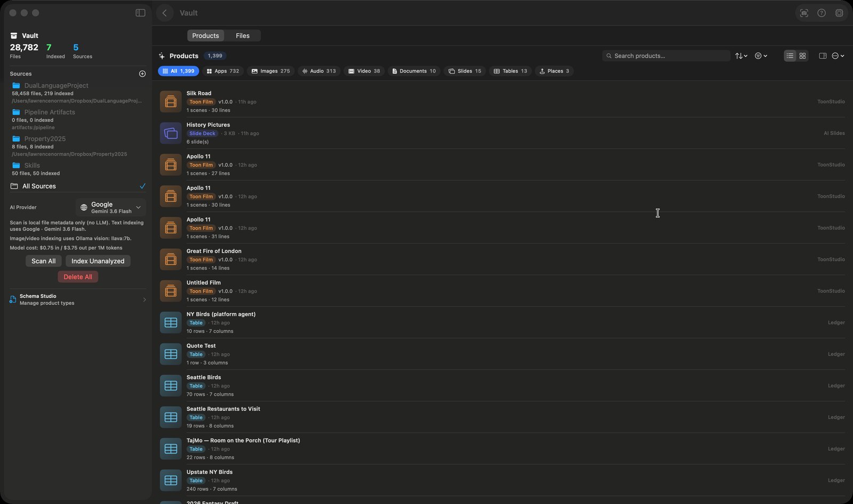Viewport: 853px width, 504px height.
Task: Filter products by Slides 15
Action: pos(465,71)
